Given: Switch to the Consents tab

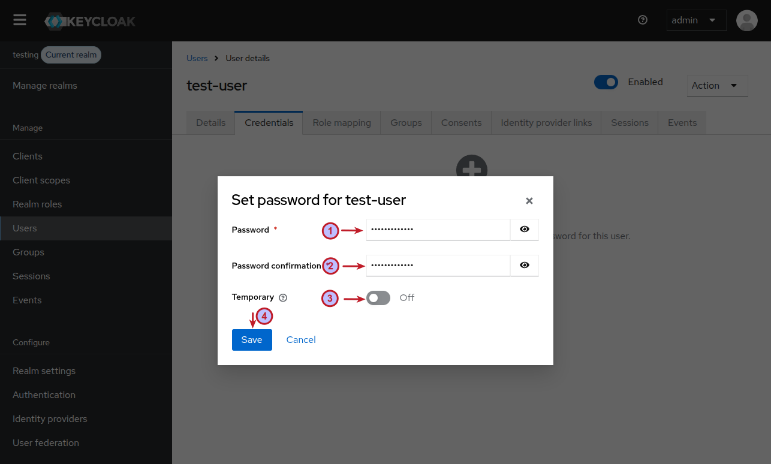Looking at the screenshot, I should pos(461,123).
